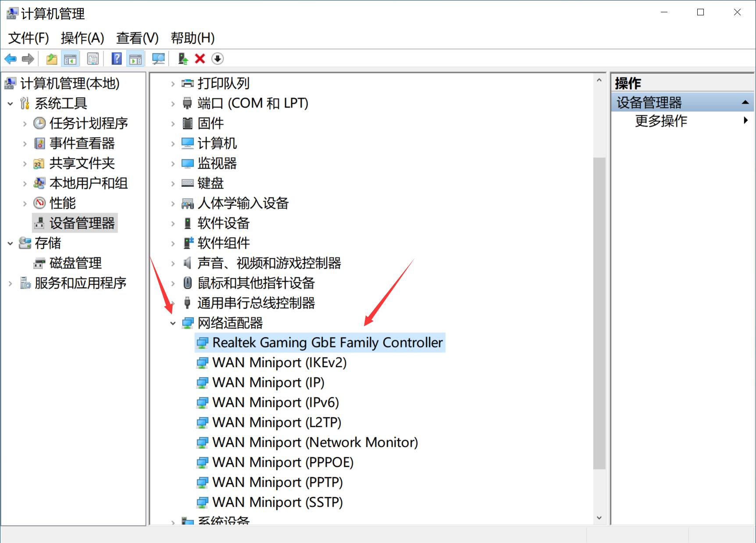Click the Print queues printer icon
The image size is (756, 543).
(x=188, y=83)
